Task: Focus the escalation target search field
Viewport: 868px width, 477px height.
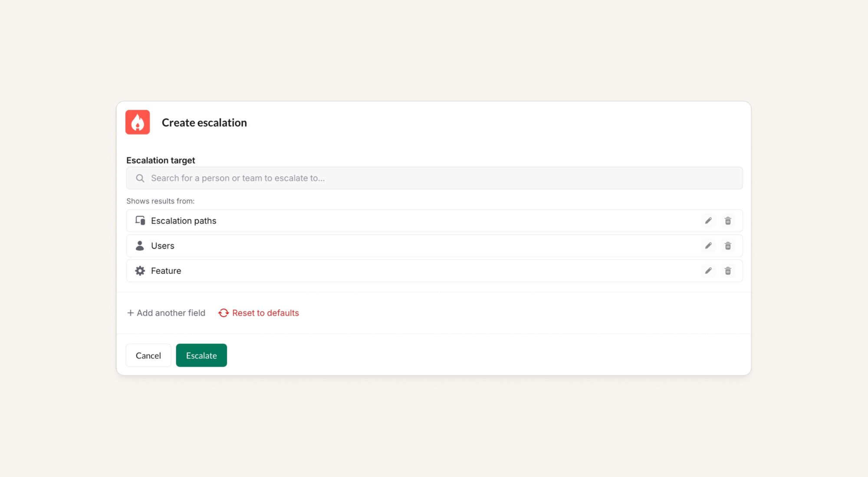Action: pyautogui.click(x=434, y=178)
